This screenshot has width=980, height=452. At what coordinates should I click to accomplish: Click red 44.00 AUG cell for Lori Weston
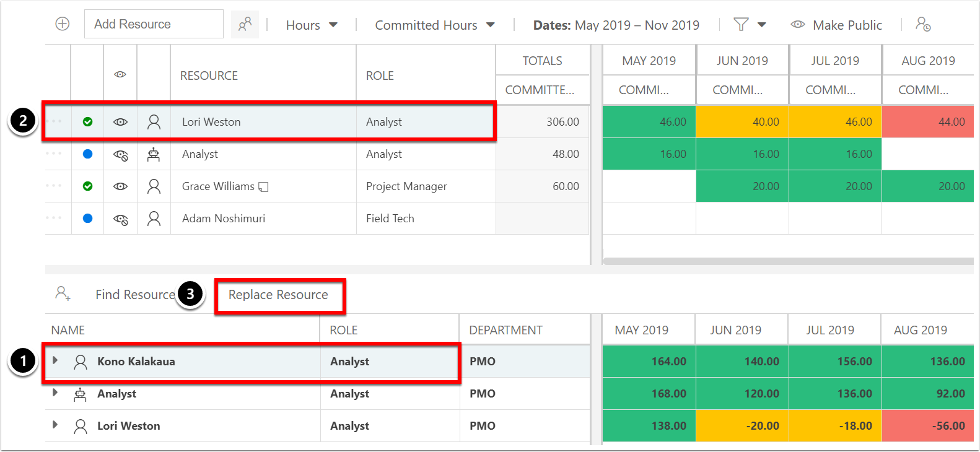(928, 122)
